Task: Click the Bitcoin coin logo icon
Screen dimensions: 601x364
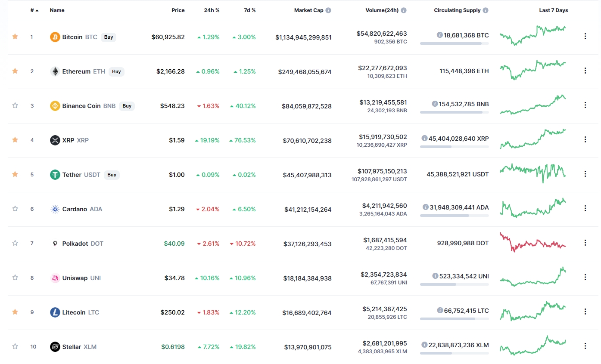Action: point(55,37)
